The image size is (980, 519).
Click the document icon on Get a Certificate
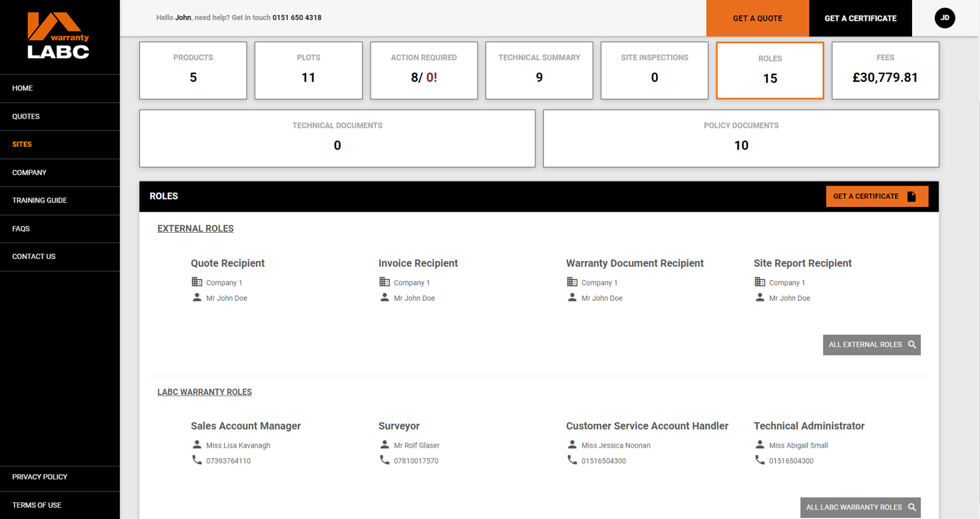pyautogui.click(x=911, y=196)
